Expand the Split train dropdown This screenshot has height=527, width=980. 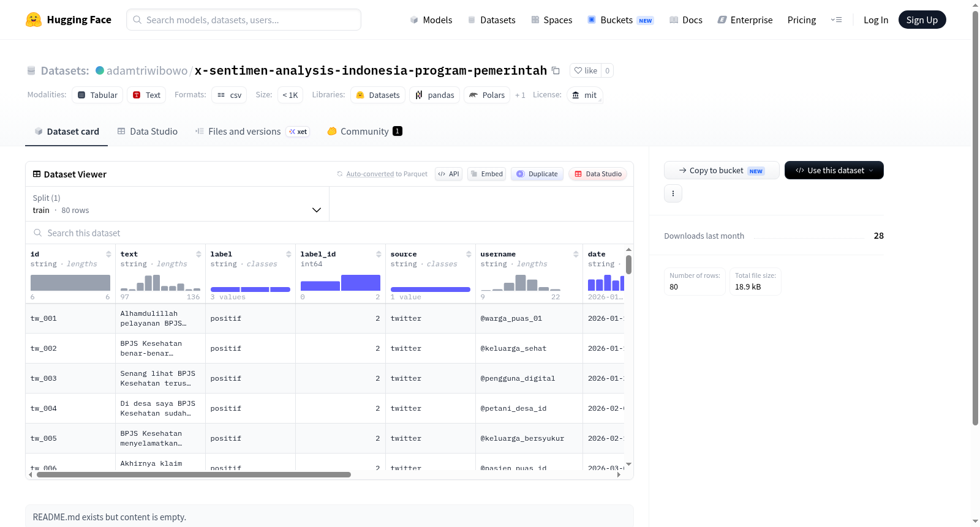[x=177, y=204]
